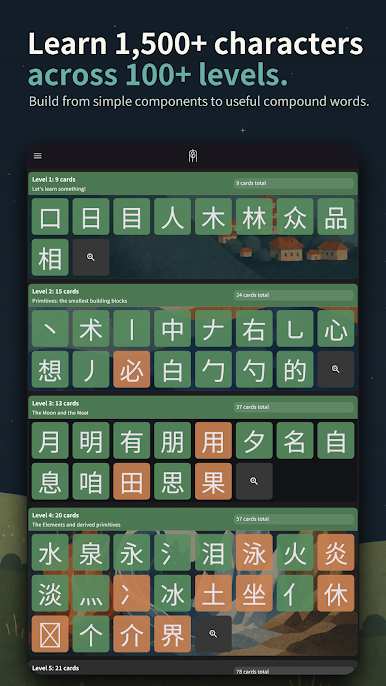This screenshot has width=386, height=686.
Task: Tap the 息 character card
Action: pos(50,481)
